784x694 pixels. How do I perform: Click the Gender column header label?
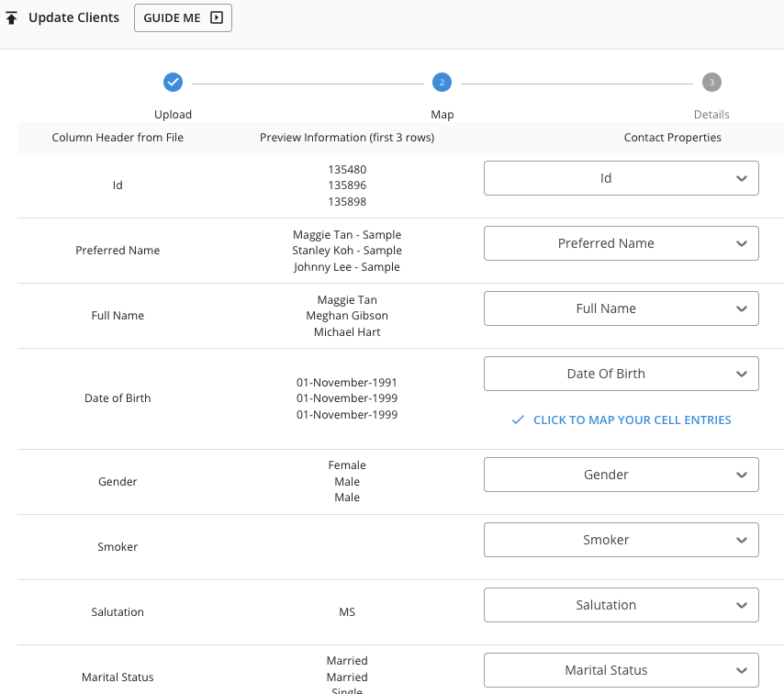coord(118,482)
